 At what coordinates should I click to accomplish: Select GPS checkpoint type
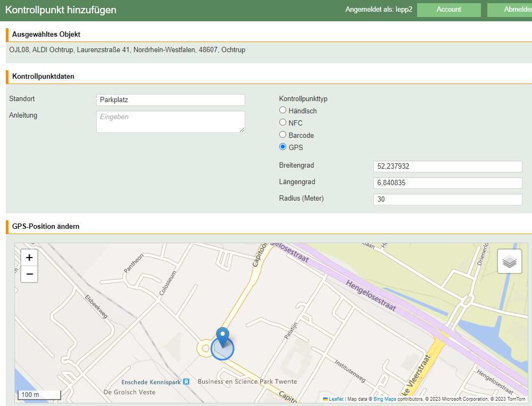click(283, 147)
